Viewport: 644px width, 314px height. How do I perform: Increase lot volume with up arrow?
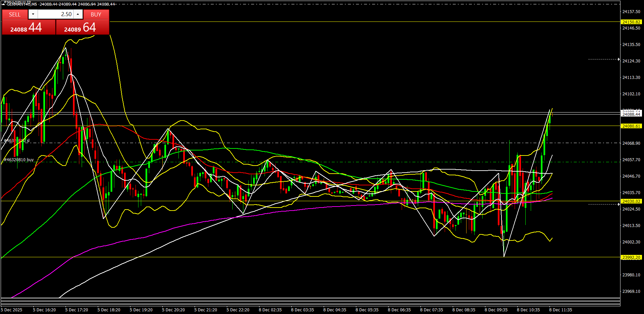point(78,14)
